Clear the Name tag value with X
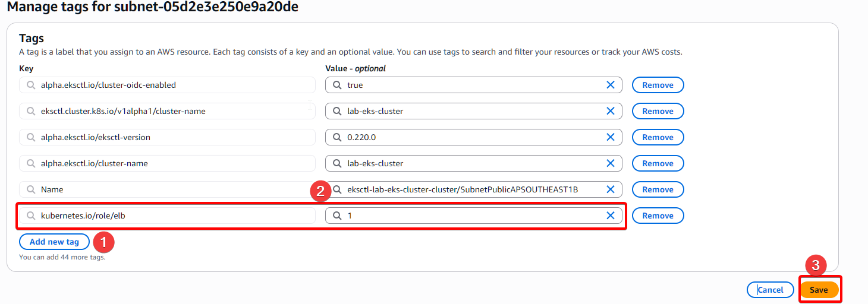 (x=610, y=189)
